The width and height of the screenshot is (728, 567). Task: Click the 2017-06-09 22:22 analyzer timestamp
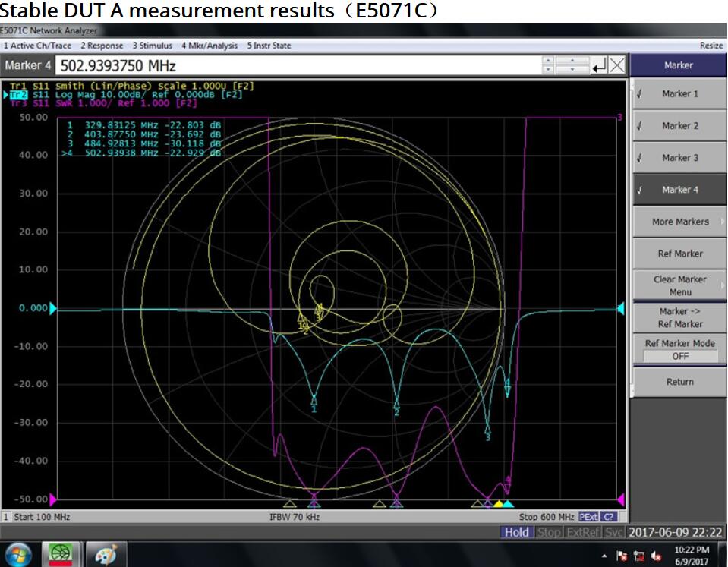pyautogui.click(x=676, y=532)
